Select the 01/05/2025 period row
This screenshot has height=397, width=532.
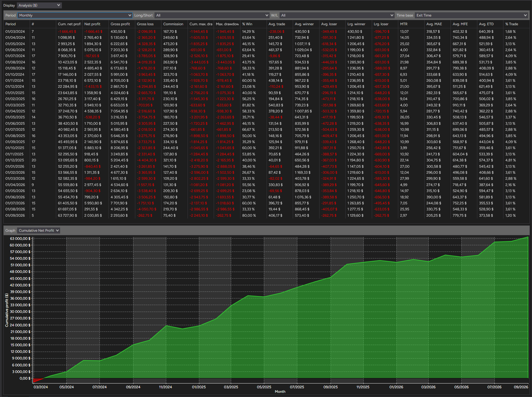click(x=267, y=117)
